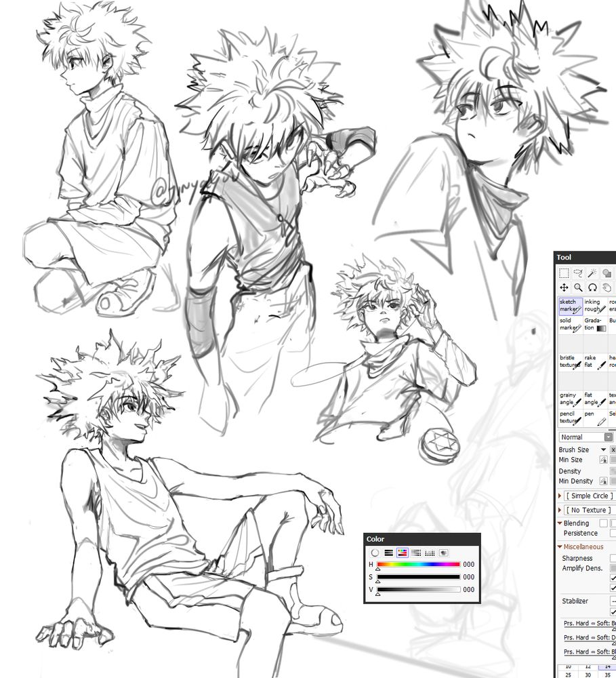This screenshot has width=616, height=678.
Task: Toggle pressure control for Min Size
Action: (x=604, y=460)
